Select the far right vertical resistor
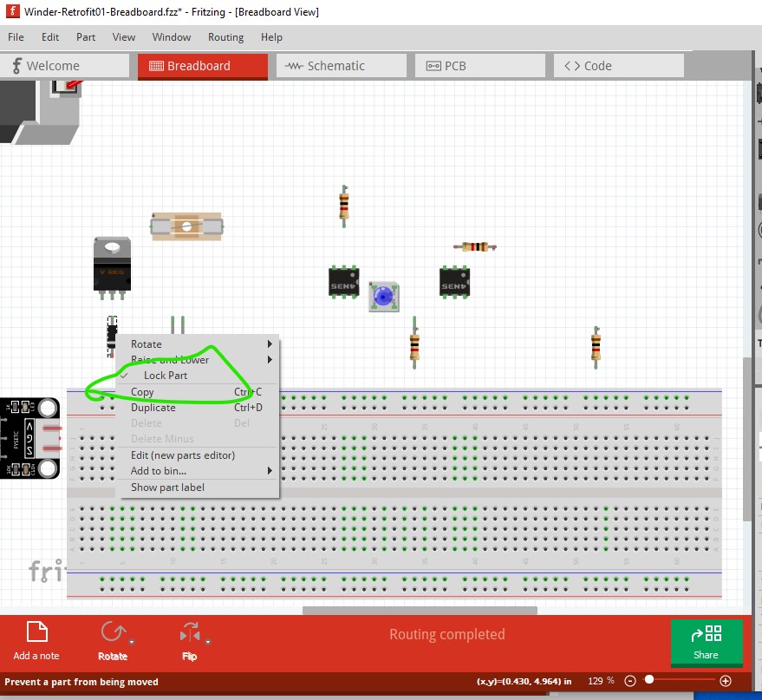 click(596, 347)
